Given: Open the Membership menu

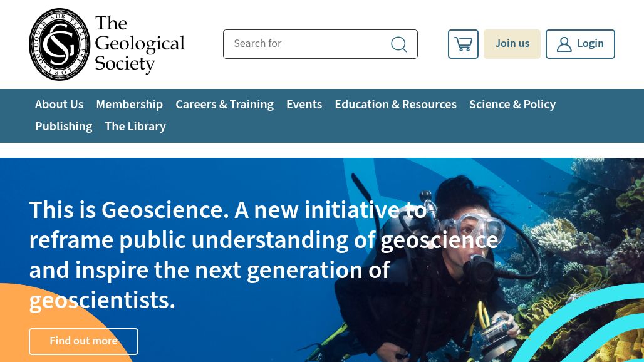Looking at the screenshot, I should pyautogui.click(x=129, y=105).
